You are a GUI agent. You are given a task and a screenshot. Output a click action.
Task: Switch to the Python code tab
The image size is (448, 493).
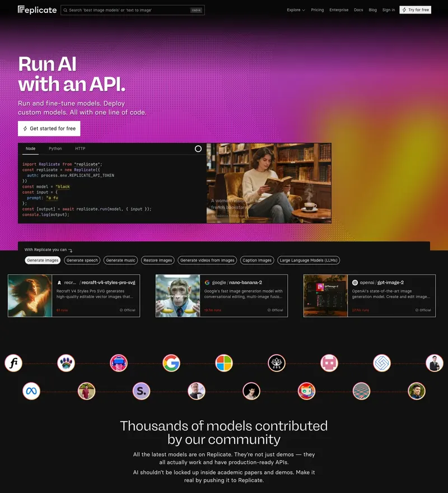point(55,148)
